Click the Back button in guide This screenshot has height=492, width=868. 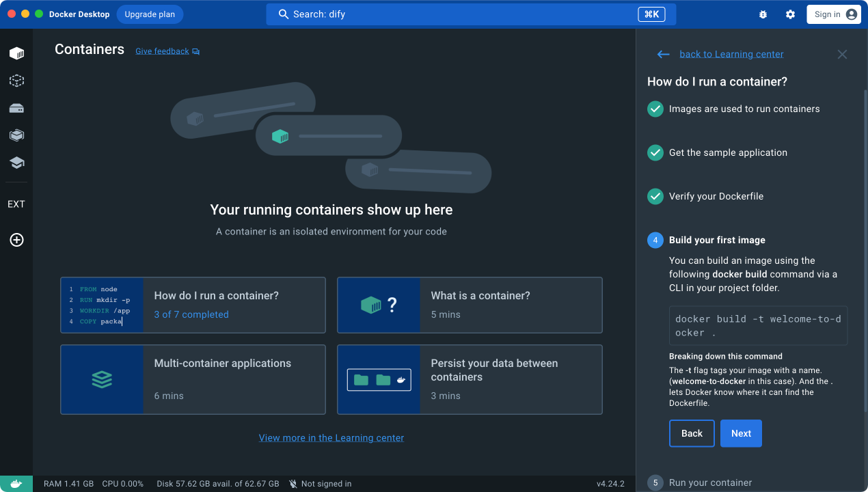pos(692,433)
